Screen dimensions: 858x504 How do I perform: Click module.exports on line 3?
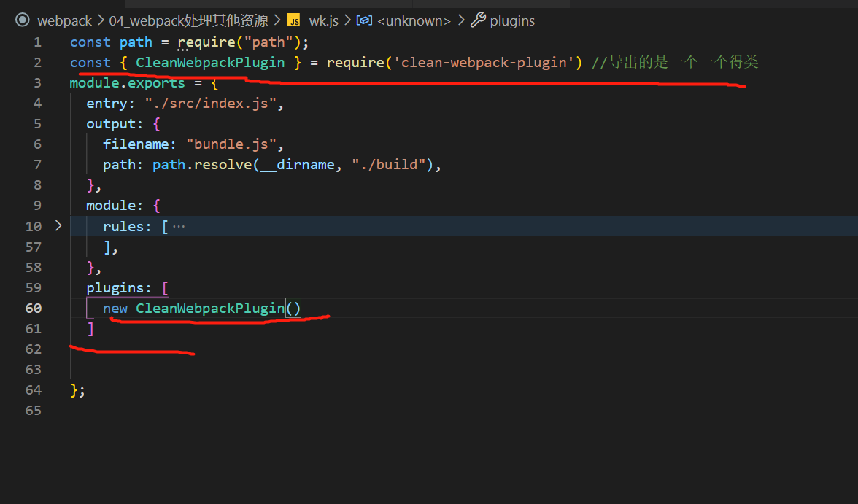tap(126, 82)
